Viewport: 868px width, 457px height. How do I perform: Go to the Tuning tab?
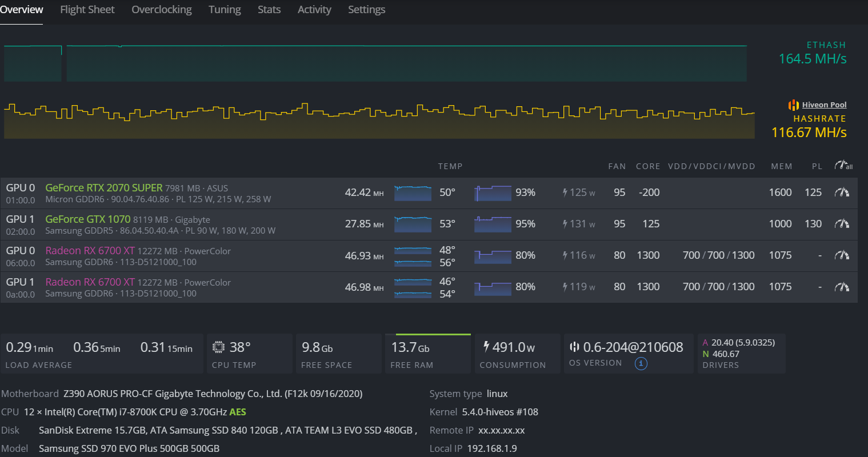point(225,10)
